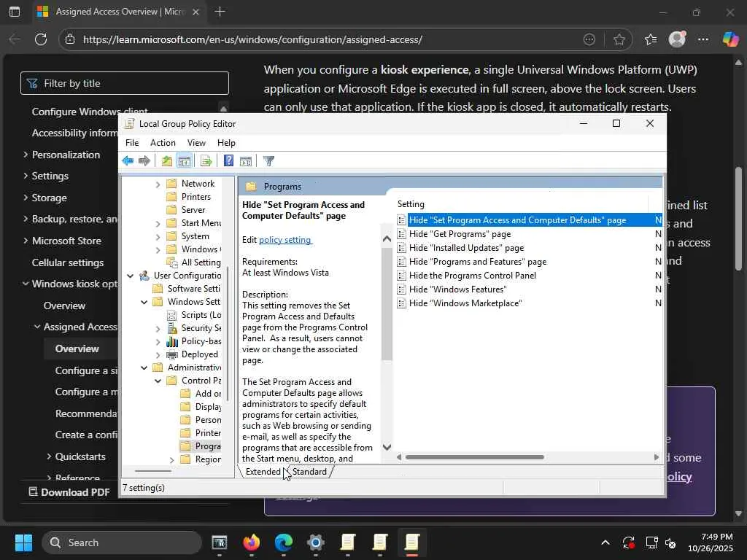This screenshot has height=560, width=747.
Task: Refresh the Edge browser page
Action: pyautogui.click(x=41, y=39)
